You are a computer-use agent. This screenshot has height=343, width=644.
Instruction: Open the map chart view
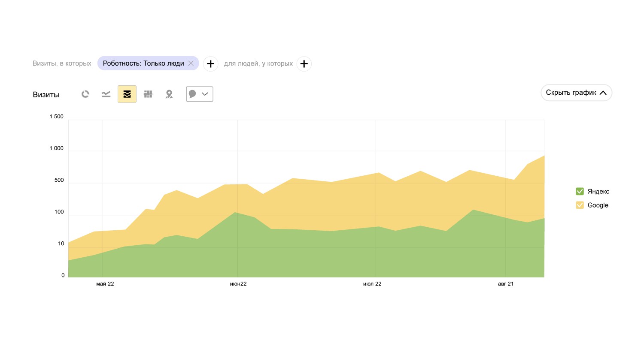tap(169, 94)
